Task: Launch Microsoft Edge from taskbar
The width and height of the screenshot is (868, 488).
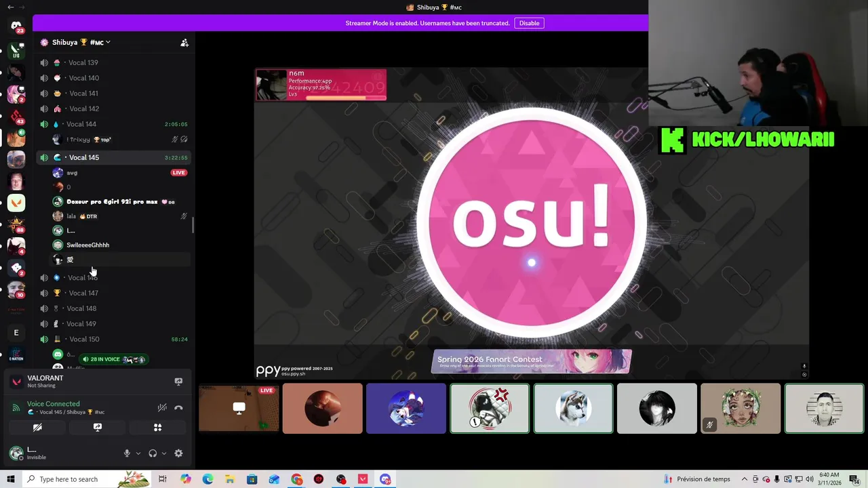Action: click(208, 479)
